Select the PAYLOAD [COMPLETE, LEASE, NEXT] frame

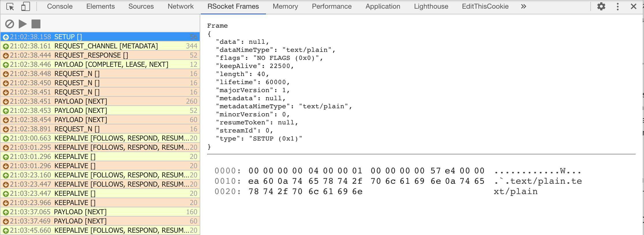101,64
